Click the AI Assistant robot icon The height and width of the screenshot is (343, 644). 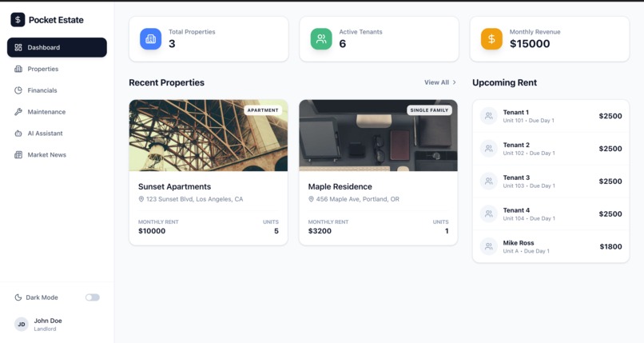18,133
